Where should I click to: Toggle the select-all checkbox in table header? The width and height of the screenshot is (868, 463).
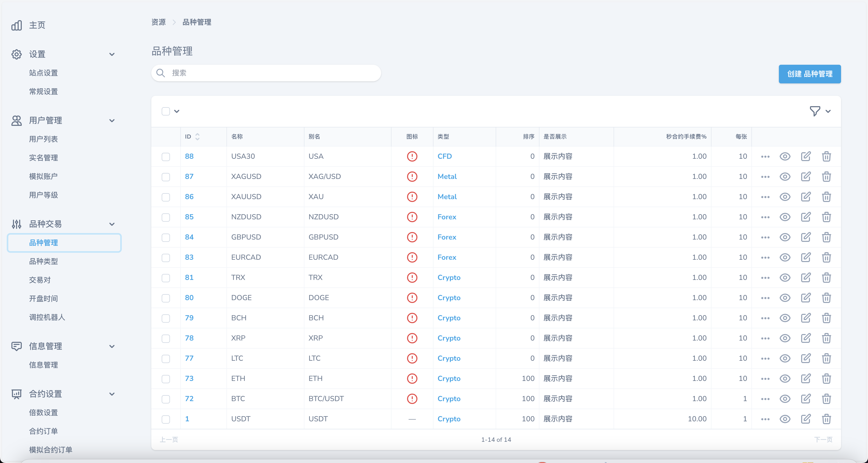click(x=166, y=111)
